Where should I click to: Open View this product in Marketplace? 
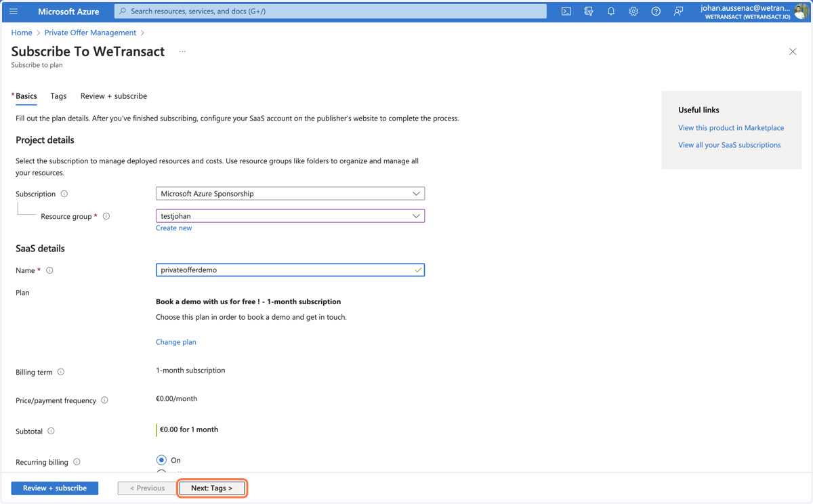pos(731,127)
